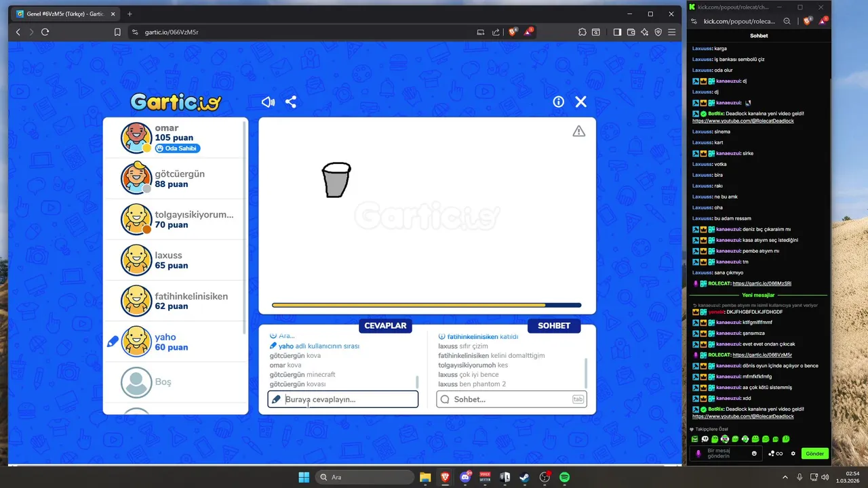This screenshot has height=488, width=868.
Task: Select player tolgayısikiyorum in the list
Action: [x=175, y=220]
